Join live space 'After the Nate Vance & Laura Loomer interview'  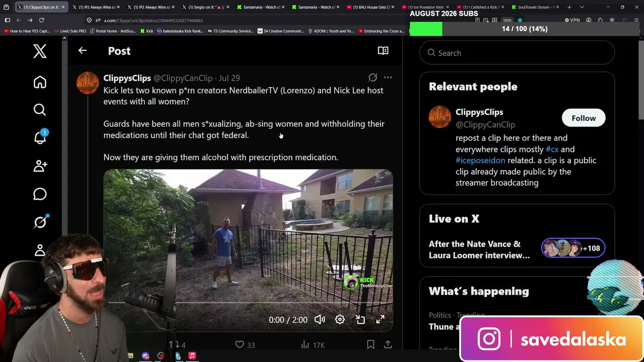click(517, 250)
